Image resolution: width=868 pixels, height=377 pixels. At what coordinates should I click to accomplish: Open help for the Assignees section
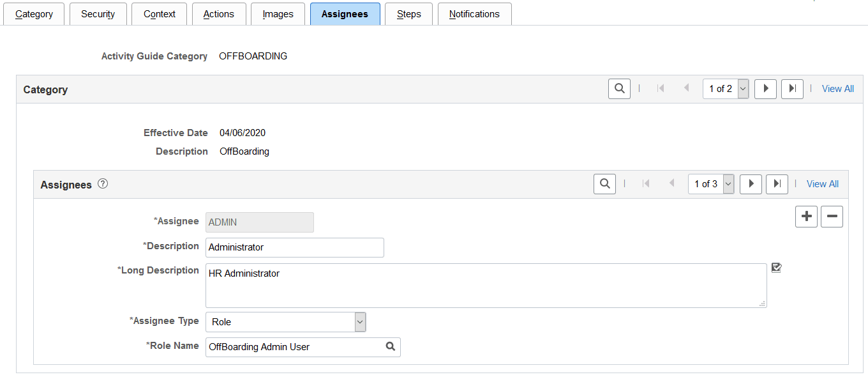click(x=103, y=184)
